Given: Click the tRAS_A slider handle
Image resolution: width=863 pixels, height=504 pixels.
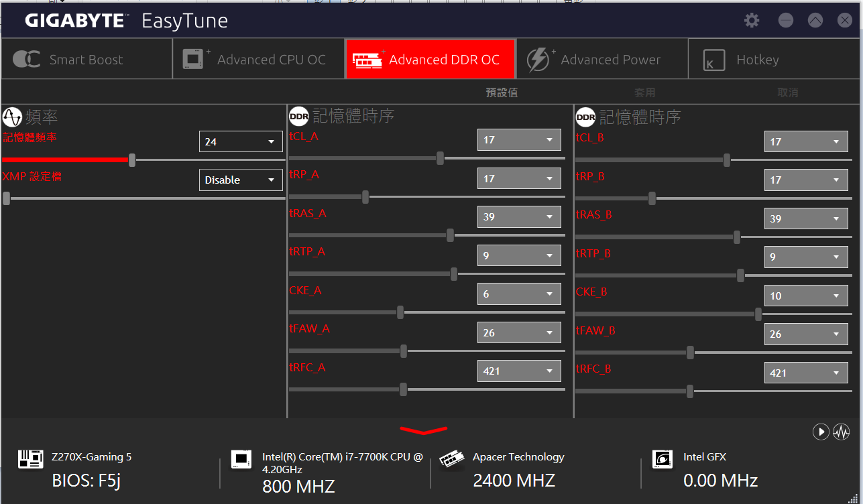Looking at the screenshot, I should [x=450, y=235].
